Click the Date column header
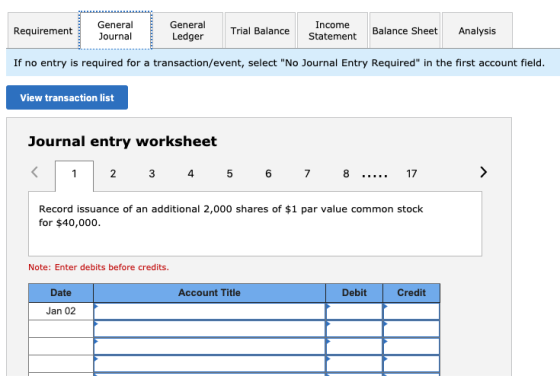Viewport: 560px width, 379px height. pyautogui.click(x=61, y=293)
